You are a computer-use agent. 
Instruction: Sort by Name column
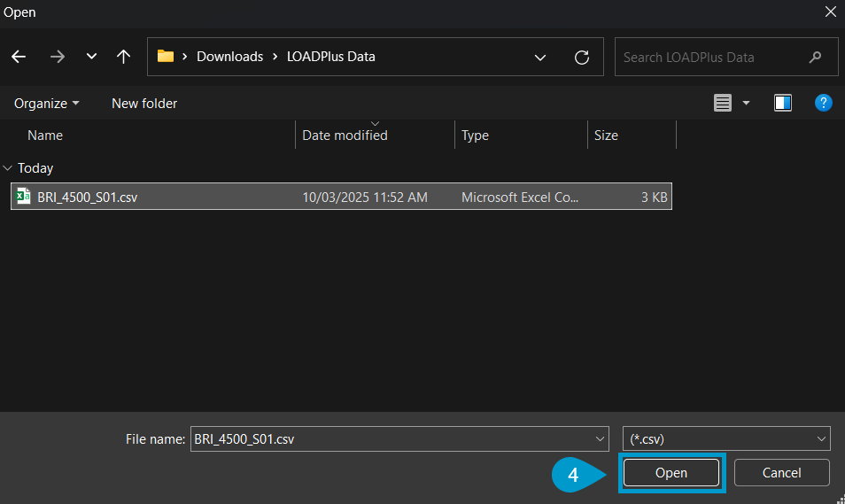(44, 136)
